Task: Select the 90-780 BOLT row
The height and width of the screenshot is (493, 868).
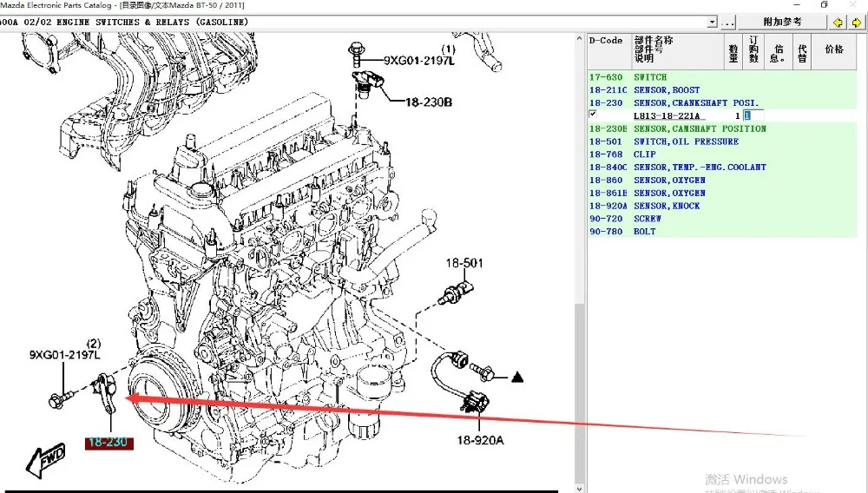Action: pyautogui.click(x=722, y=231)
